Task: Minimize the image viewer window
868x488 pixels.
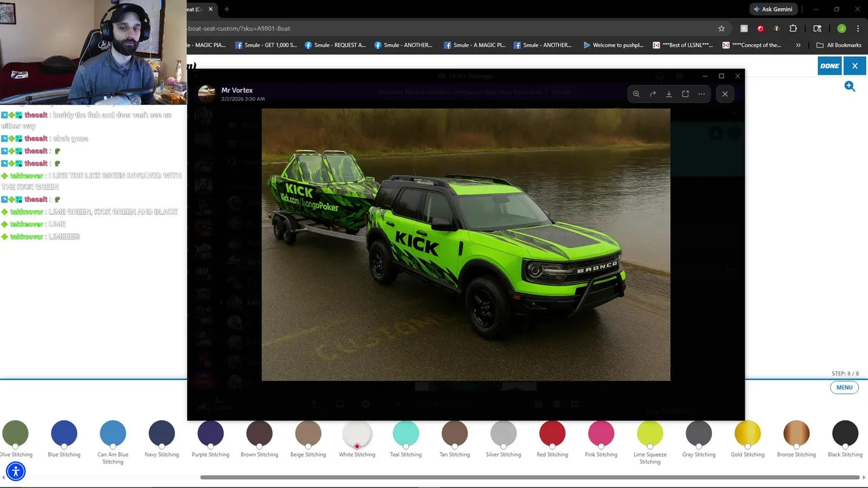Action: coord(705,76)
